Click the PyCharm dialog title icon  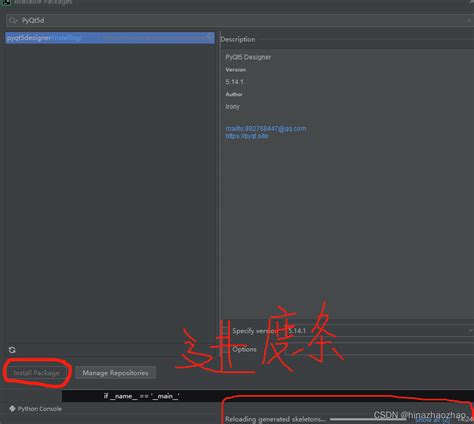click(6, 2)
